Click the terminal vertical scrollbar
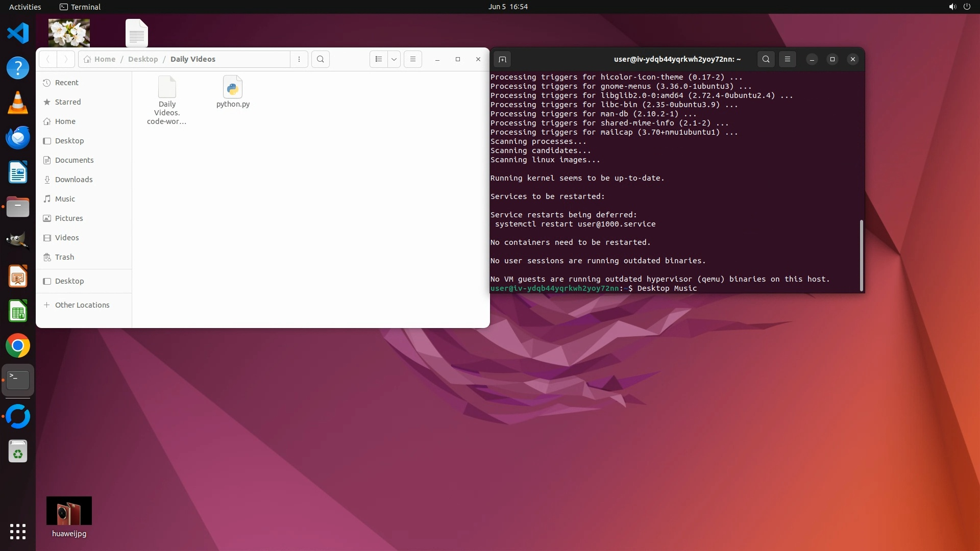 pyautogui.click(x=862, y=255)
